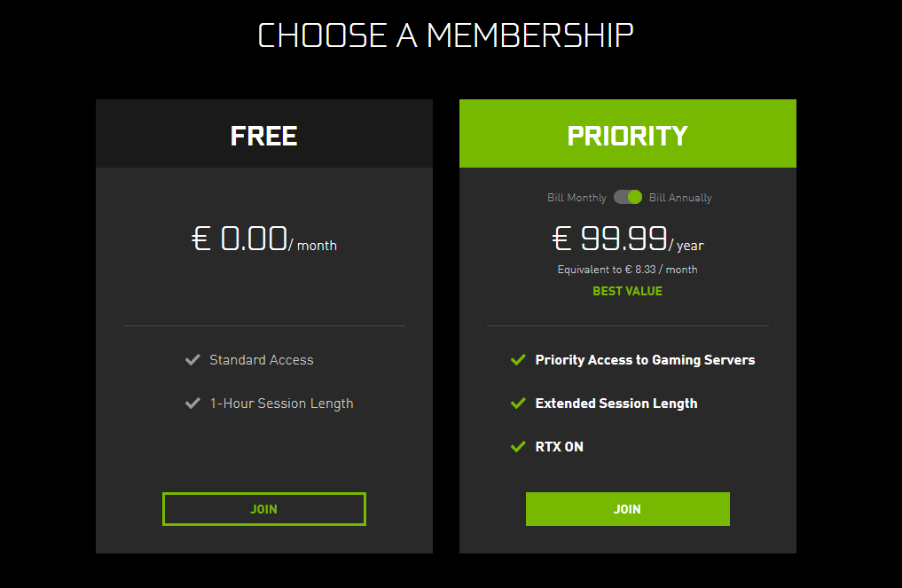Click the CHOOSE A MEMBERSHIP heading
This screenshot has width=902, height=588.
pyautogui.click(x=445, y=35)
